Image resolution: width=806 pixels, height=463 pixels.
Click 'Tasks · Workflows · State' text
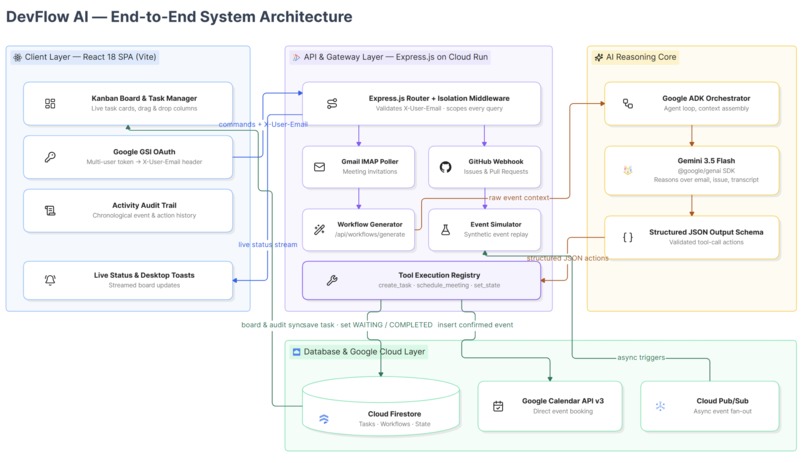tap(394, 424)
